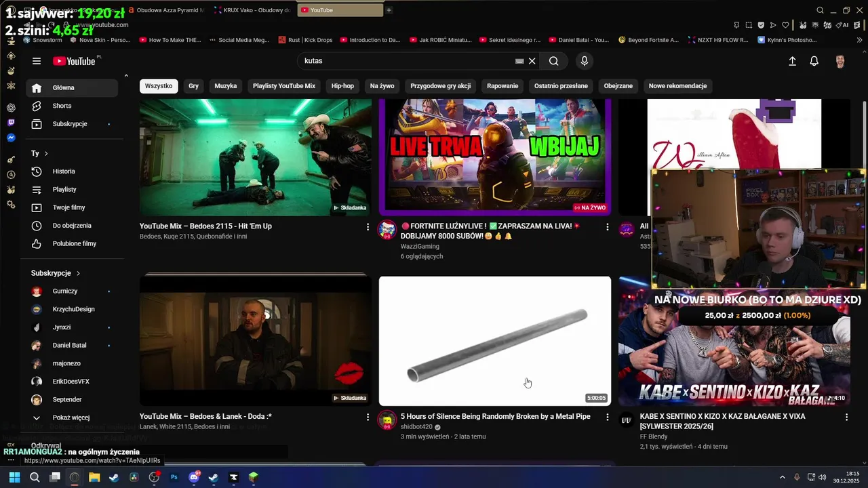This screenshot has height=488, width=868.
Task: Open more options for Metal Pipe video
Action: coord(608,417)
